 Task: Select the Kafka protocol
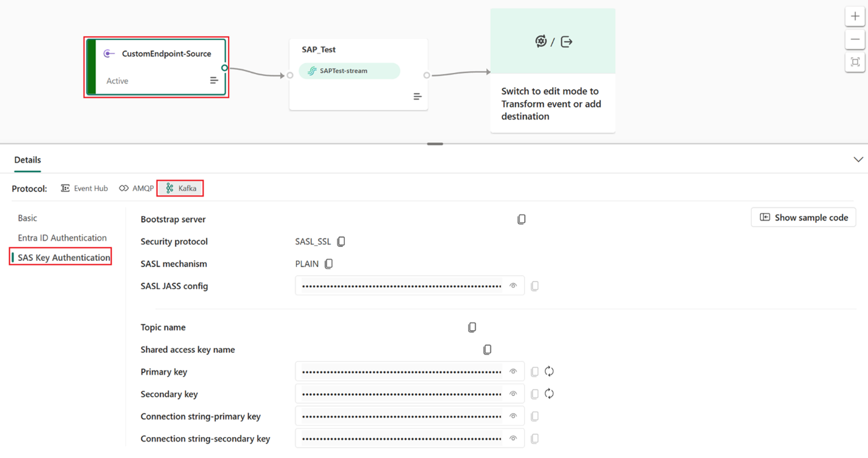click(181, 188)
